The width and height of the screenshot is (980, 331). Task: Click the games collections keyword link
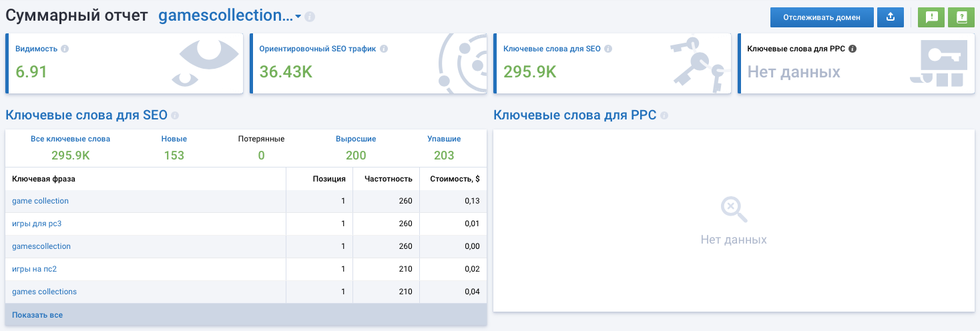44,292
